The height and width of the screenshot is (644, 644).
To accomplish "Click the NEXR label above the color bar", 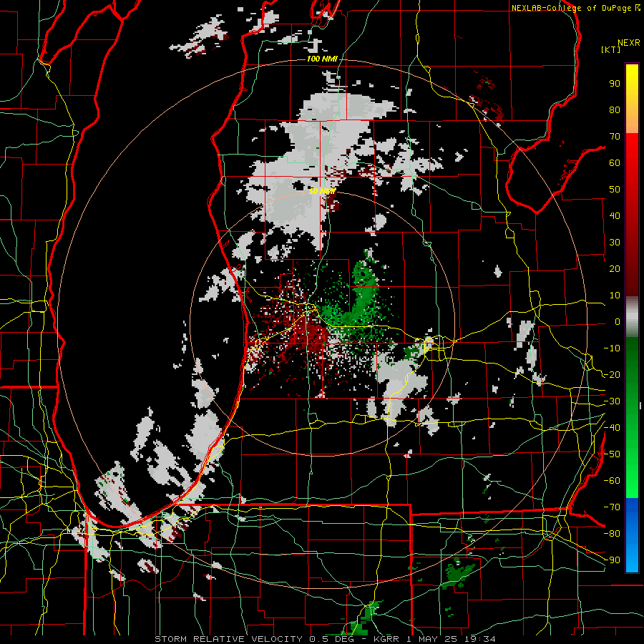I will [x=629, y=43].
